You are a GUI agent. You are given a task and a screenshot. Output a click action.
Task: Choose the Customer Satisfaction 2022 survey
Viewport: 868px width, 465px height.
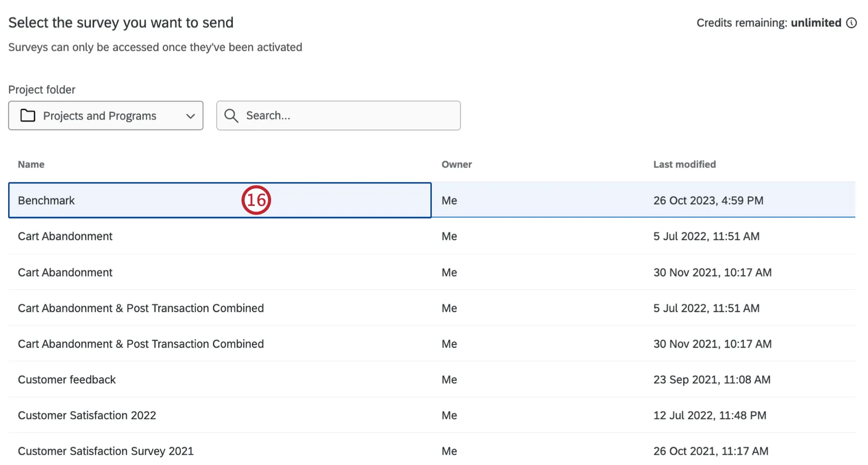87,415
